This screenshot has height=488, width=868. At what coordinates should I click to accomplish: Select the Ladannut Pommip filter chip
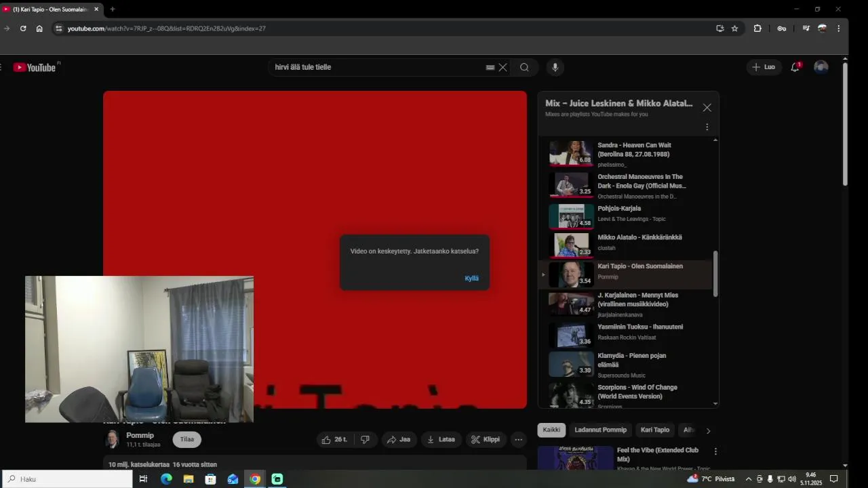coord(600,430)
